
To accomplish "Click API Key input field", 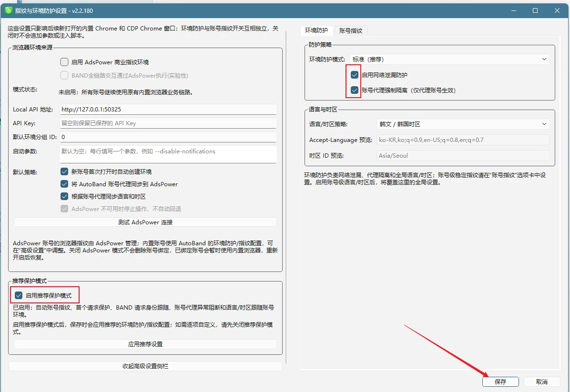I will click(168, 123).
